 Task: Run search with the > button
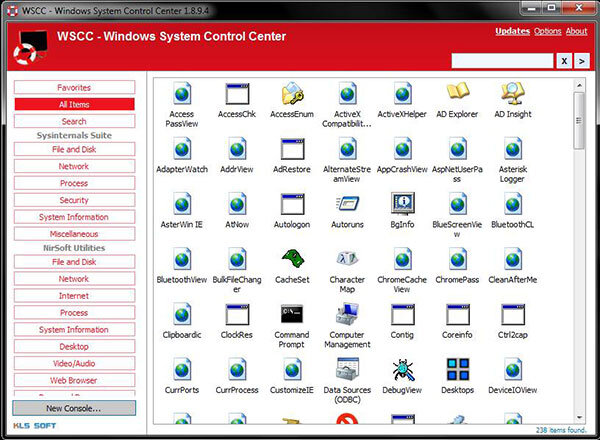pyautogui.click(x=582, y=61)
